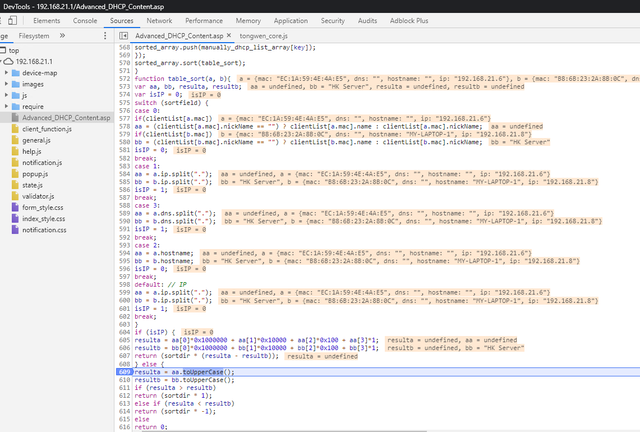
Task: Expand the js folder arrow
Action: pos(6,95)
